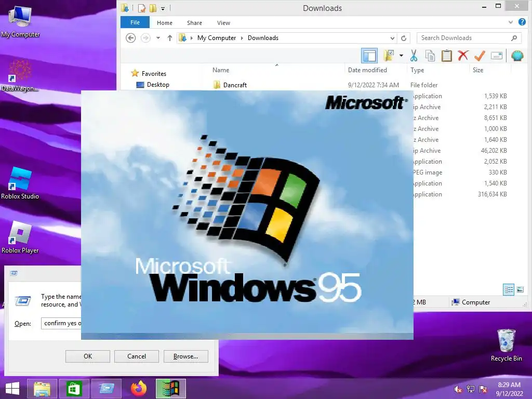This screenshot has width=532, height=399.
Task: Click the Downloads breadcrumb in address bar
Action: [263, 38]
